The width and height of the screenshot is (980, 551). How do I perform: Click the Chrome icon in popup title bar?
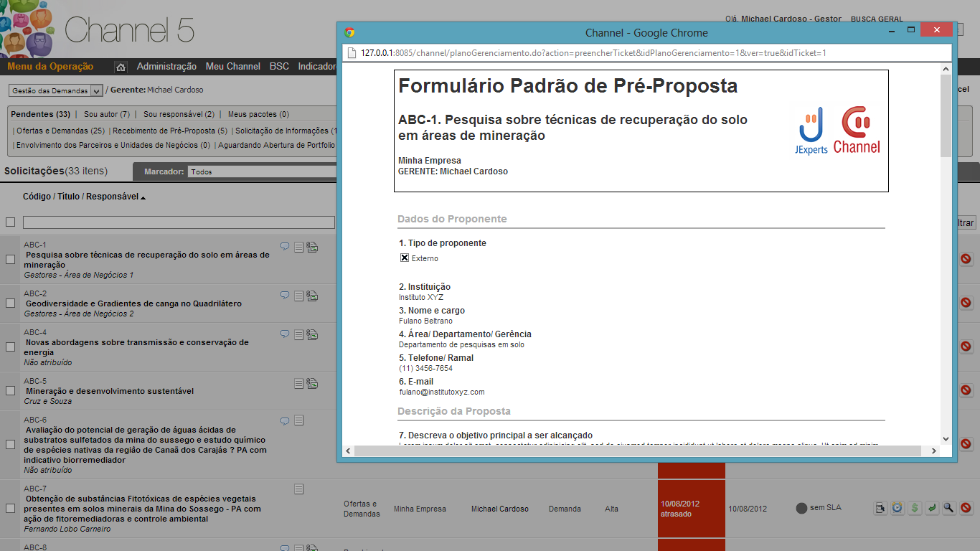coord(349,32)
